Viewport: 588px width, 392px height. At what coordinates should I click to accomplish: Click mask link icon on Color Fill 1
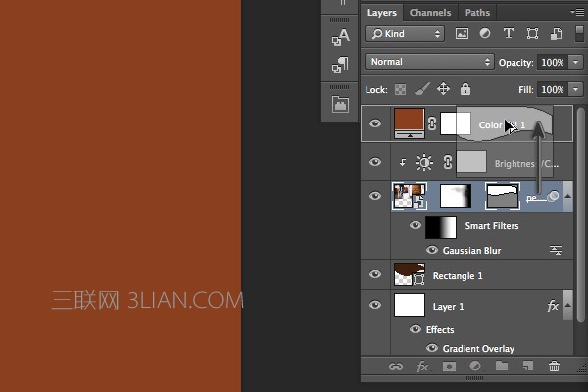[432, 123]
